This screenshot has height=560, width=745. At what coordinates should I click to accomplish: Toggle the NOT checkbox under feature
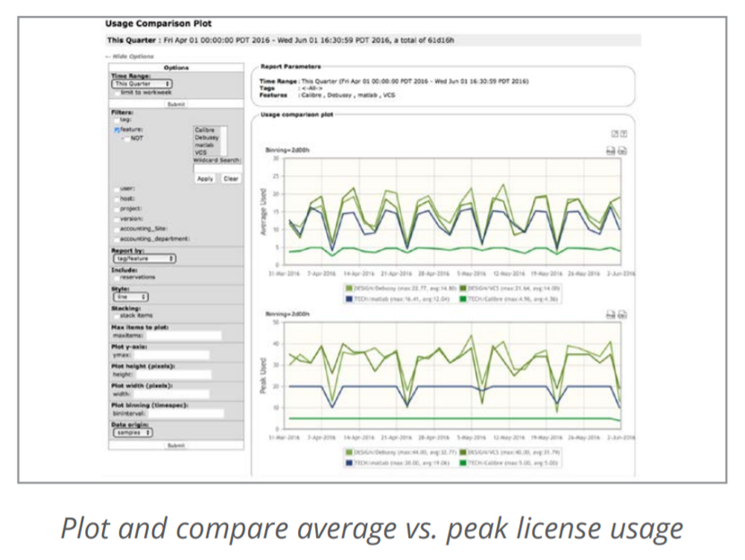click(x=127, y=139)
